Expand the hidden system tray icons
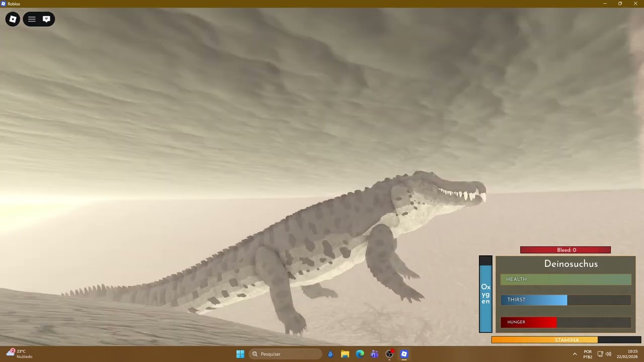Image resolution: width=644 pixels, height=362 pixels. pyautogui.click(x=575, y=354)
